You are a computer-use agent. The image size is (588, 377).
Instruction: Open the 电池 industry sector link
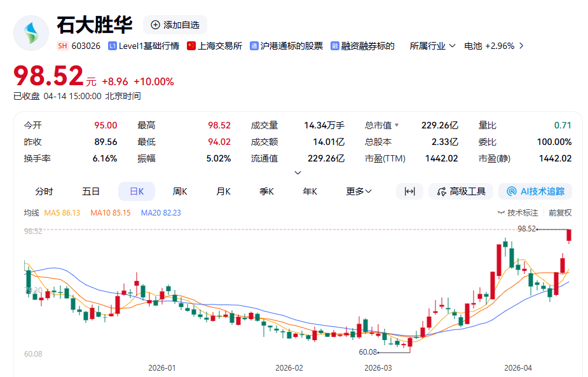click(493, 46)
